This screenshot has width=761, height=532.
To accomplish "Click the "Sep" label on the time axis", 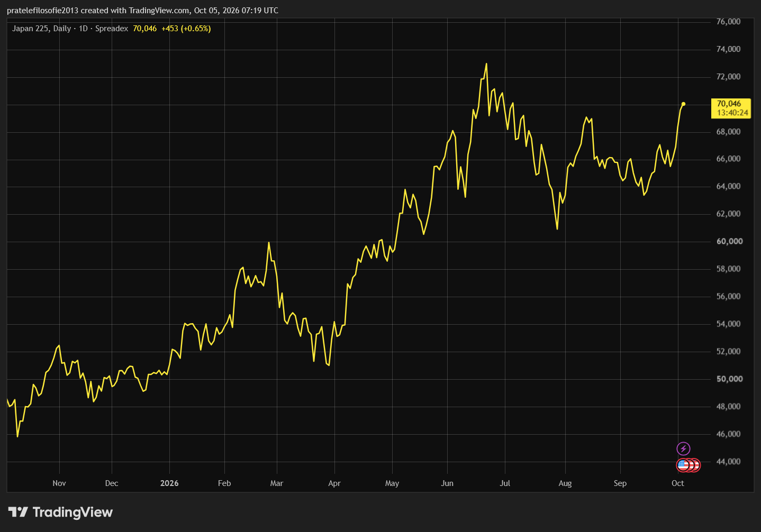I will click(620, 483).
